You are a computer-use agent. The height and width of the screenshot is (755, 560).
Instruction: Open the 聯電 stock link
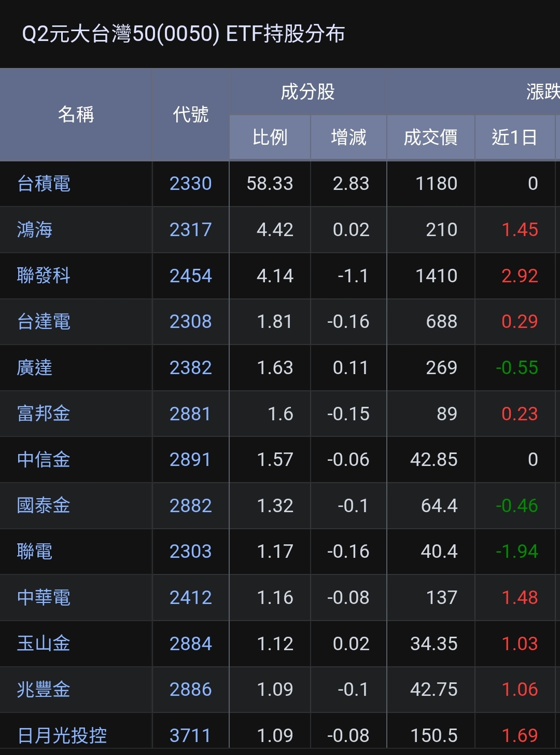35,551
